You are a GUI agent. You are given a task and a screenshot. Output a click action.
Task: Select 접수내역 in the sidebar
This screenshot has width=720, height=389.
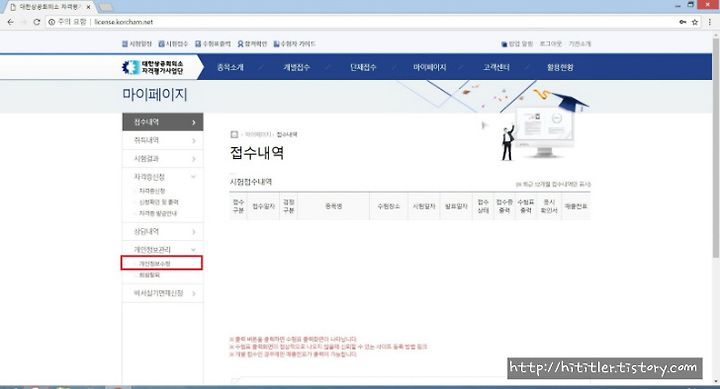163,122
